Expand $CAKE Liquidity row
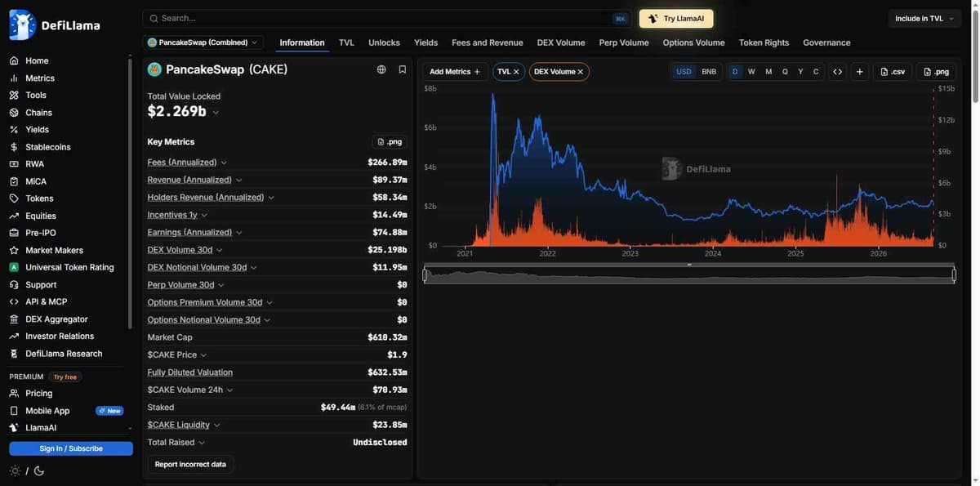The height and width of the screenshot is (486, 980). point(216,425)
